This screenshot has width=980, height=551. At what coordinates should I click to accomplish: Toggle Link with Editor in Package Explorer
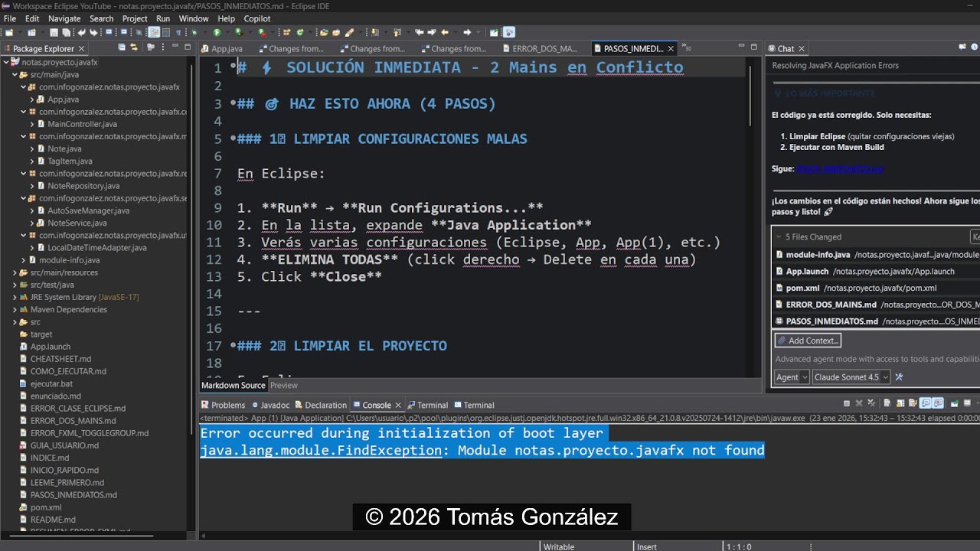[x=134, y=47]
